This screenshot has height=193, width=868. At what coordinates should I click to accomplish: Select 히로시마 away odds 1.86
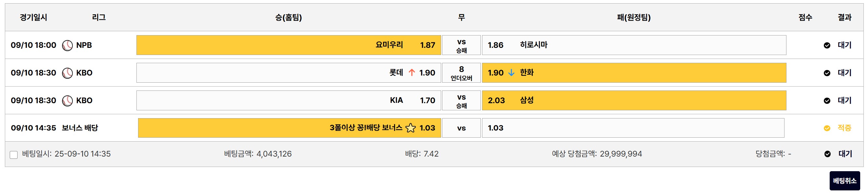(634, 45)
